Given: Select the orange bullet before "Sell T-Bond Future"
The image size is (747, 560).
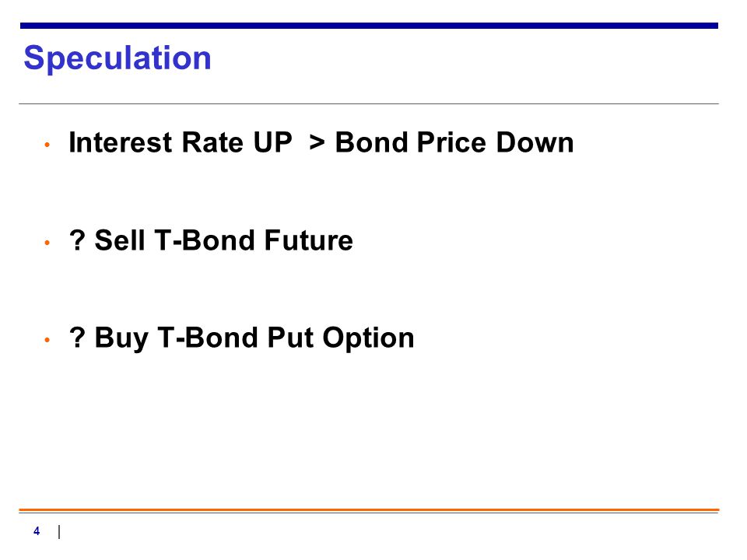Looking at the screenshot, I should [x=47, y=243].
